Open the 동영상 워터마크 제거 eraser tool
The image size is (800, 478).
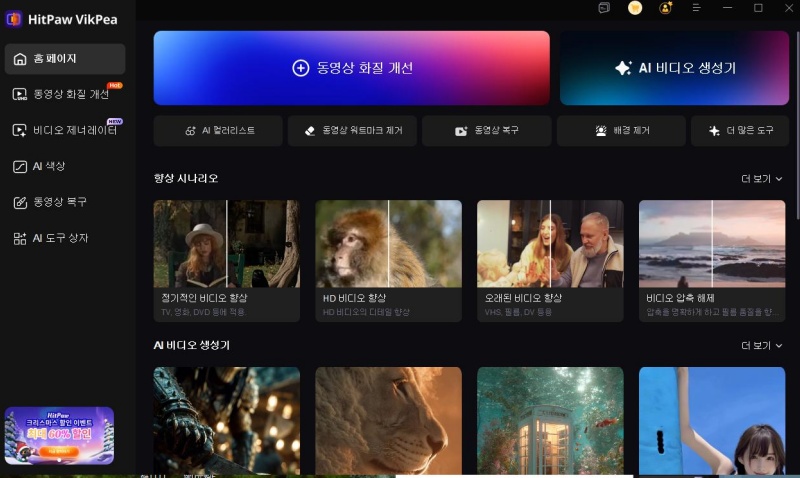354,131
